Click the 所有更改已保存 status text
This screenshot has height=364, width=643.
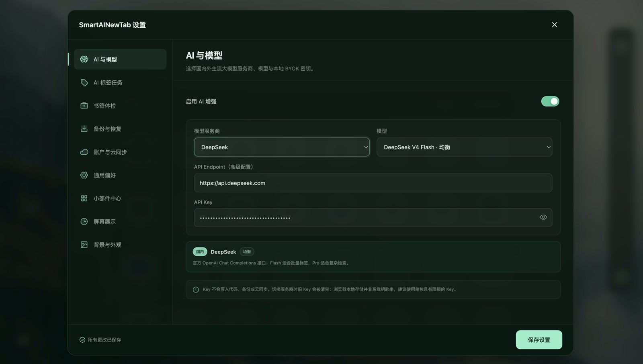[104, 340]
